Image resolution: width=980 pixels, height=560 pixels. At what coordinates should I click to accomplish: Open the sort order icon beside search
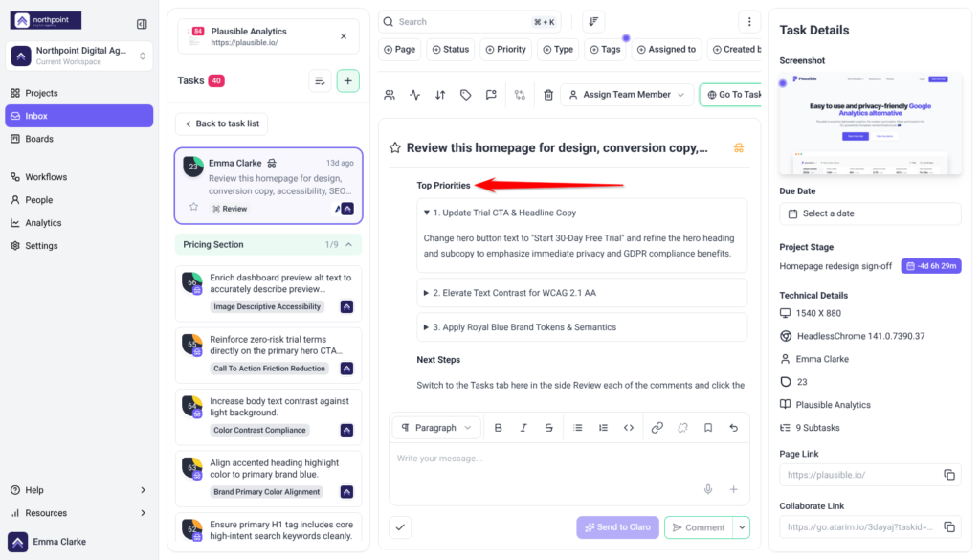click(593, 22)
